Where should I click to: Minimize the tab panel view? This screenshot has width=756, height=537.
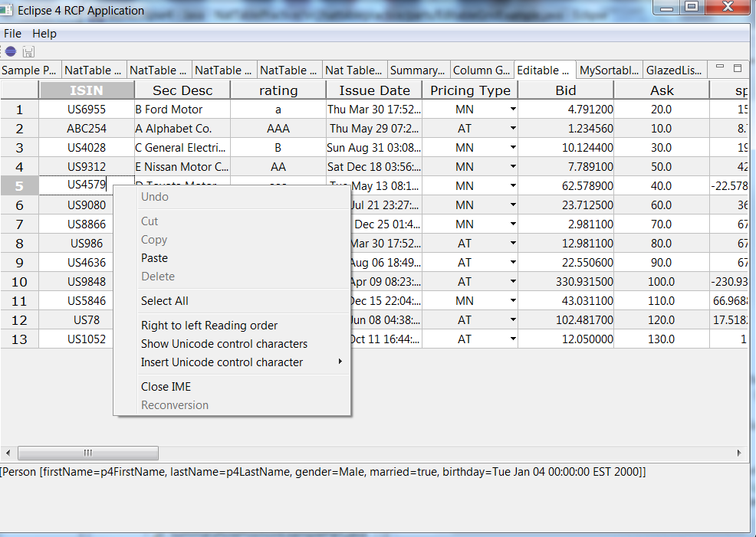coord(720,68)
